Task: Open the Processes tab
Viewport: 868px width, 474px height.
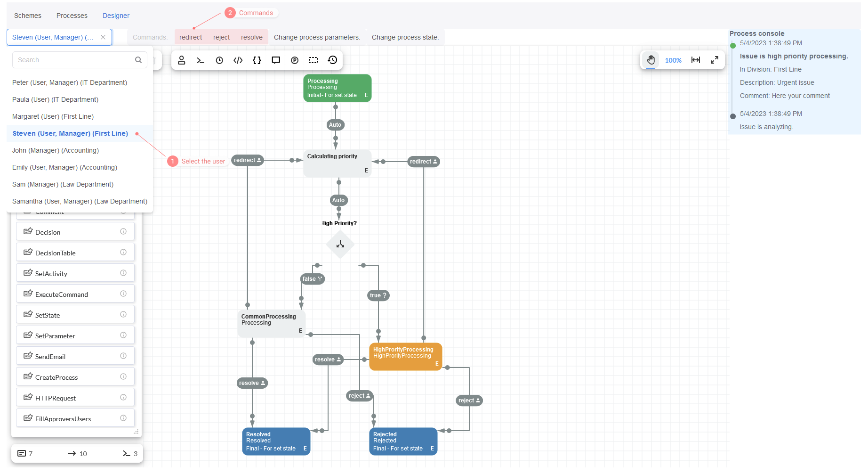Action: point(72,16)
